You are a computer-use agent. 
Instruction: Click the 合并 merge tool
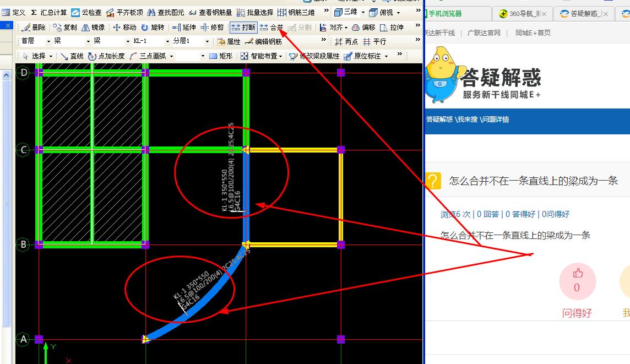[271, 28]
